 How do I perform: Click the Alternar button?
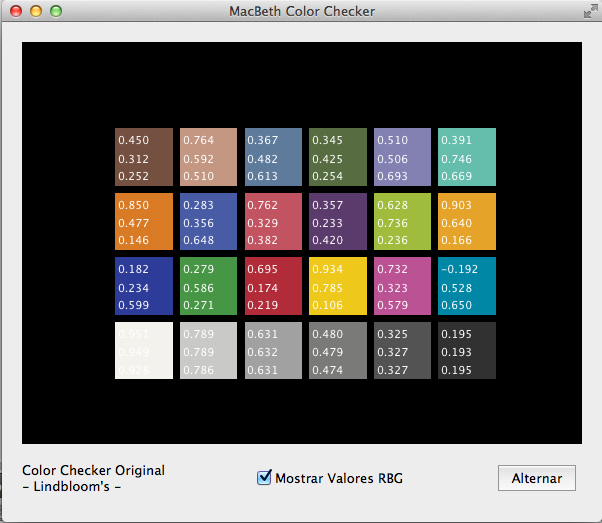pos(537,478)
